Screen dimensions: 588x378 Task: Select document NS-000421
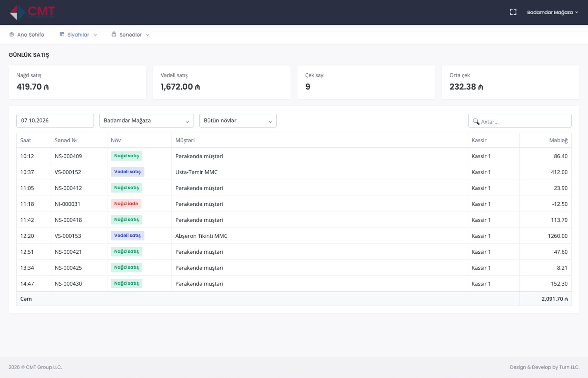coord(68,252)
